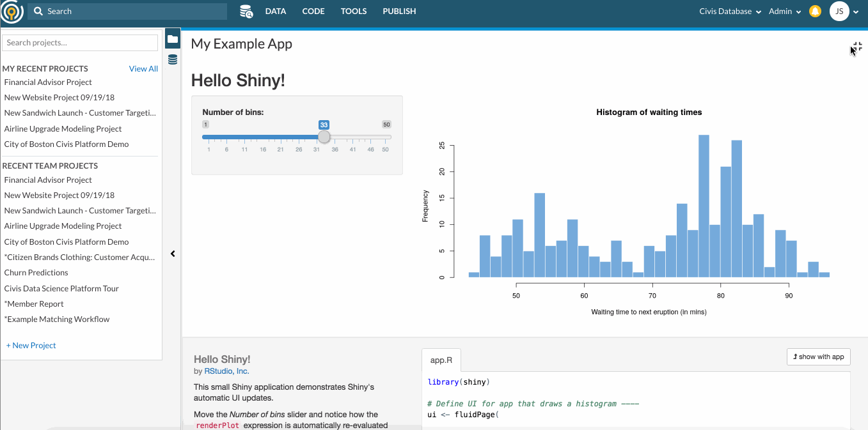868x430 pixels.
Task: Click the show with app button
Action: tap(819, 357)
